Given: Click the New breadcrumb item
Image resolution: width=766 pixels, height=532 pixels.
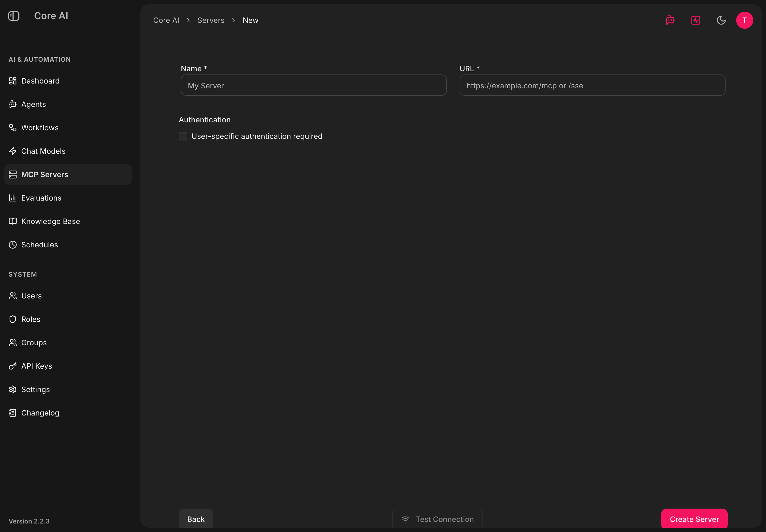Looking at the screenshot, I should (x=250, y=20).
